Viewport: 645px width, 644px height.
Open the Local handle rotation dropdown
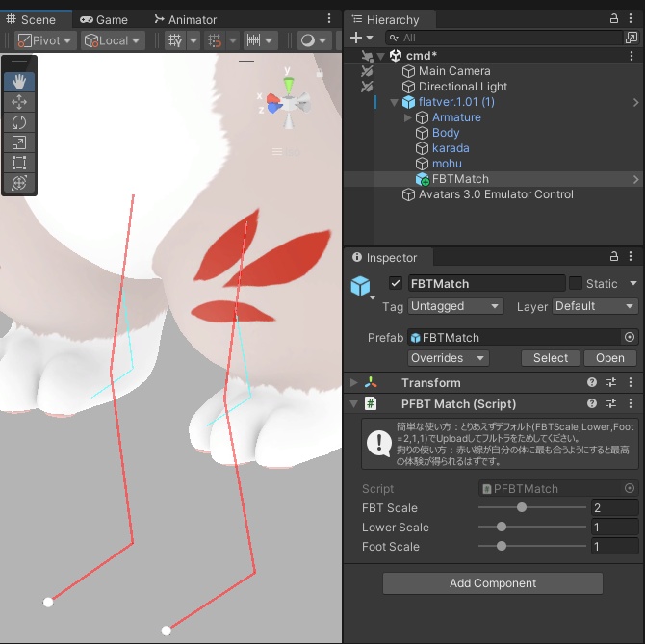tap(113, 40)
